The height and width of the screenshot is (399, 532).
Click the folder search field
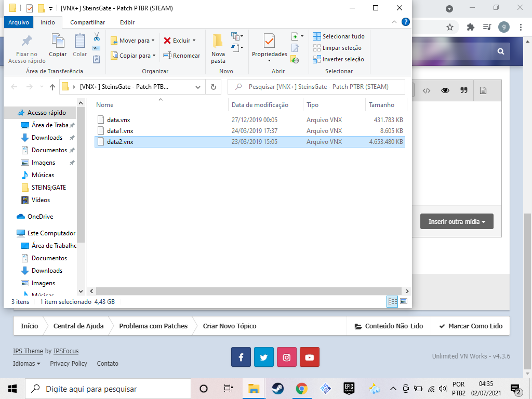coord(316,87)
